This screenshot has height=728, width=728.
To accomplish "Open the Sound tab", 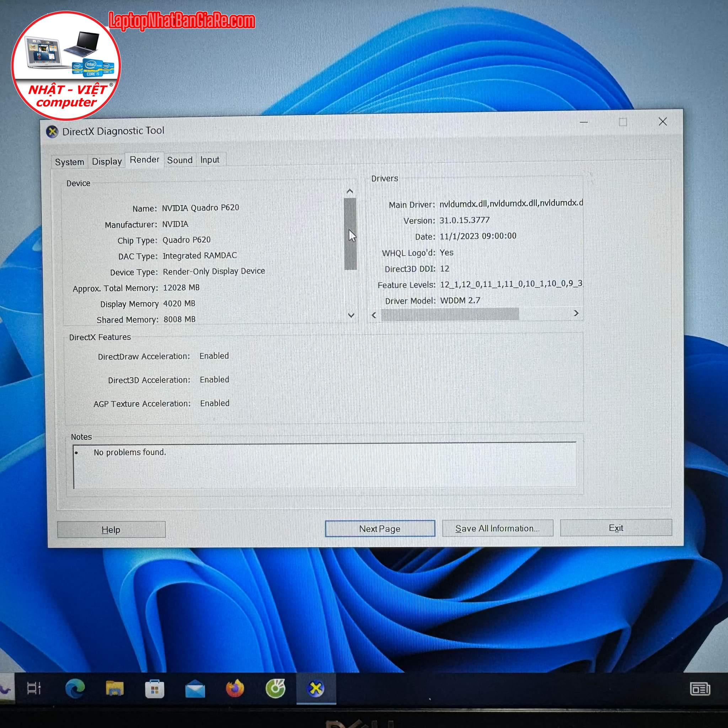I will (x=180, y=160).
